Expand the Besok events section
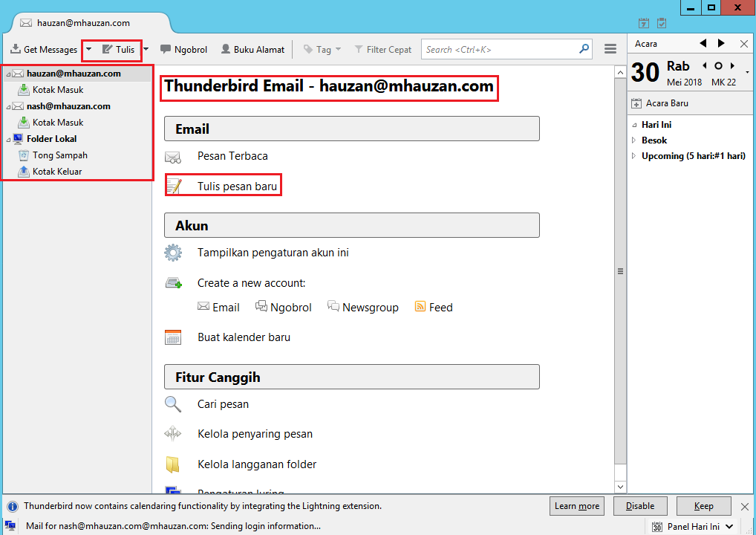This screenshot has width=756, height=535. click(x=634, y=140)
